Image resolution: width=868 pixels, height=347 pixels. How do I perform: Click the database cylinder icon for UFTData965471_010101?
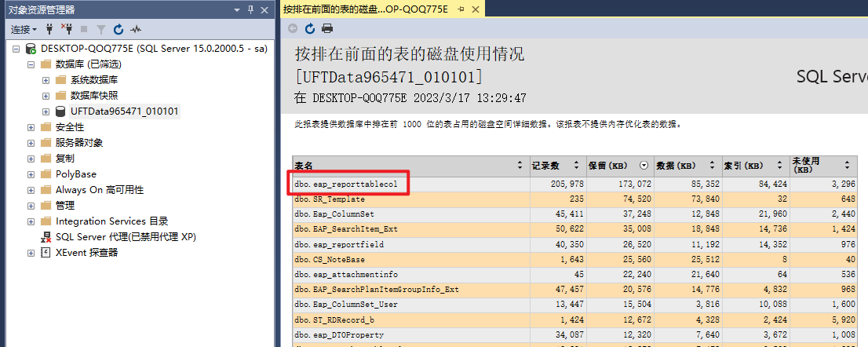pyautogui.click(x=61, y=111)
